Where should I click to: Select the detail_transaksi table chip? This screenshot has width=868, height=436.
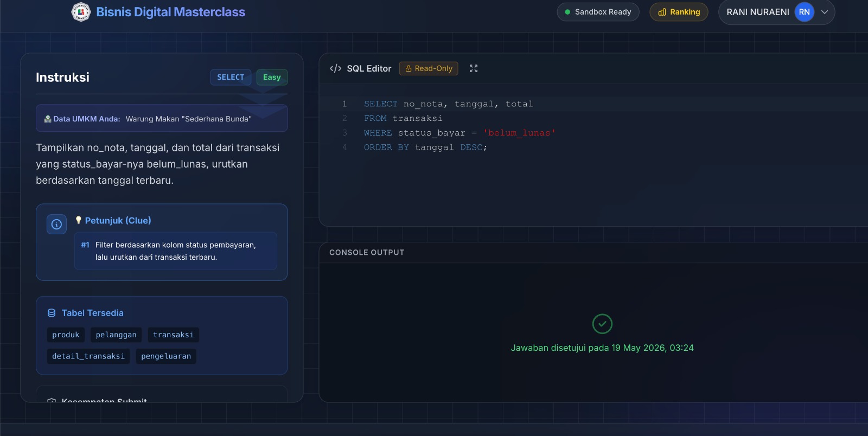88,356
